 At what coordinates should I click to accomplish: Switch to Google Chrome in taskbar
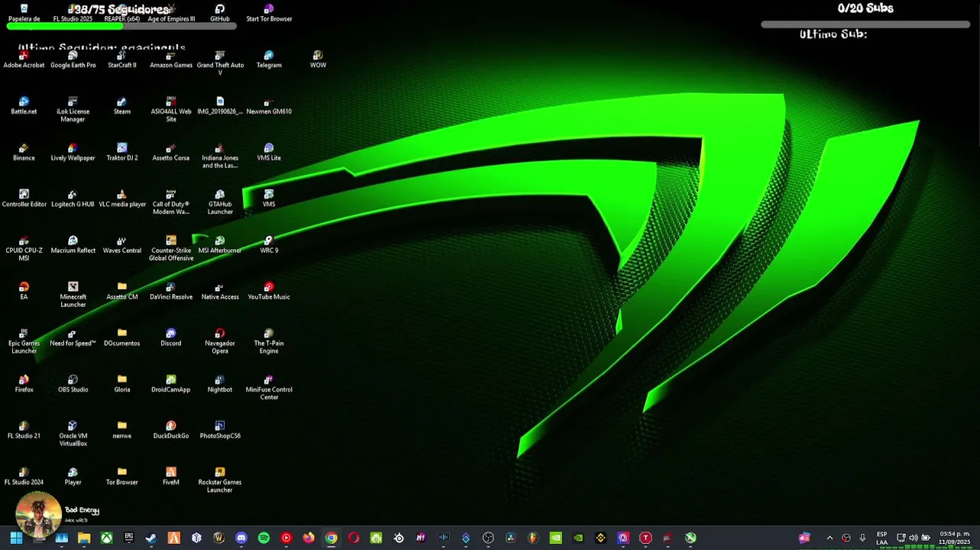coord(331,538)
